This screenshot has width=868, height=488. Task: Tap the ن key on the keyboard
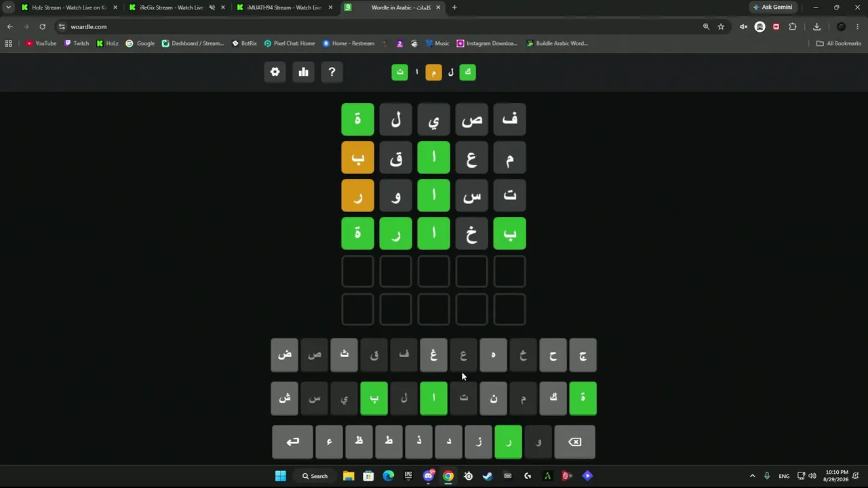(493, 399)
